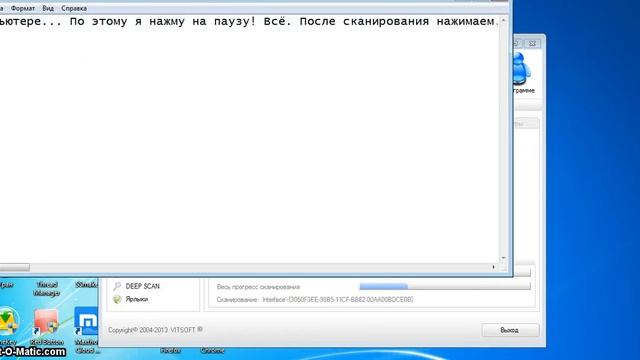Click the green download arrow desktop icon
This screenshot has width=640, height=360.
(9, 322)
